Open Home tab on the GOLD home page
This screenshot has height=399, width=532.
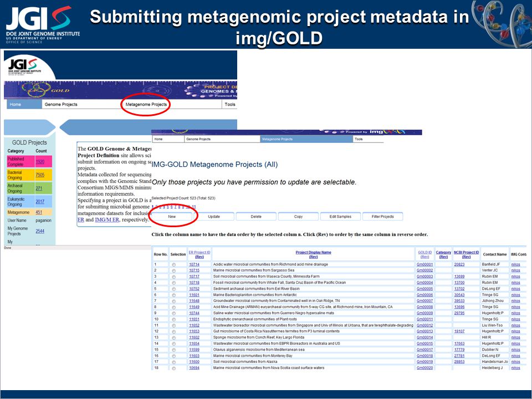pos(24,104)
